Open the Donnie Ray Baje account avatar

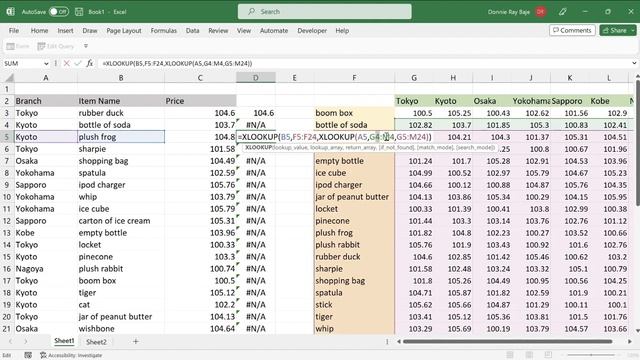(x=541, y=12)
